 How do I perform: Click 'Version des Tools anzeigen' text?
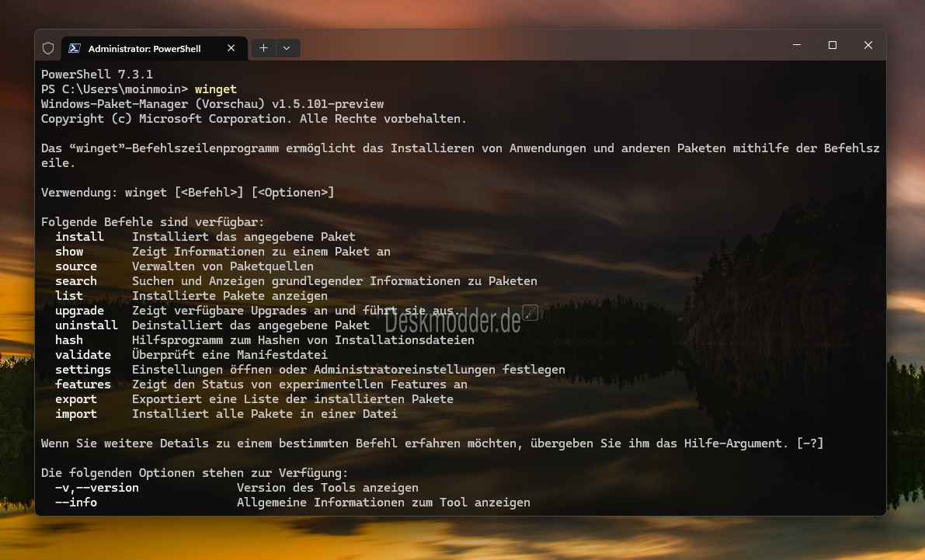(328, 488)
